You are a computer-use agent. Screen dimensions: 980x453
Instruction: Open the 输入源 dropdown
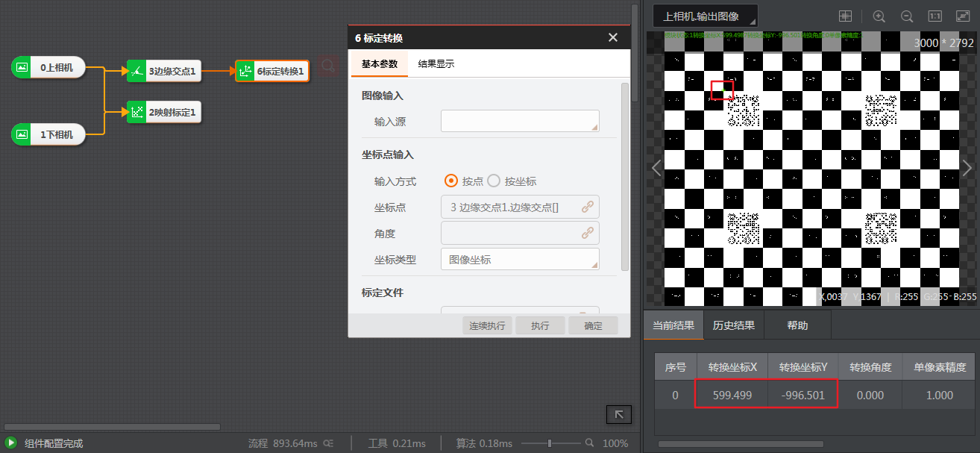(520, 121)
